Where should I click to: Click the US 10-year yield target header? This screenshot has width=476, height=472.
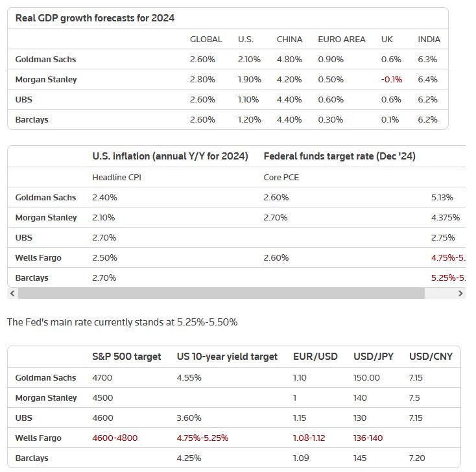(227, 357)
